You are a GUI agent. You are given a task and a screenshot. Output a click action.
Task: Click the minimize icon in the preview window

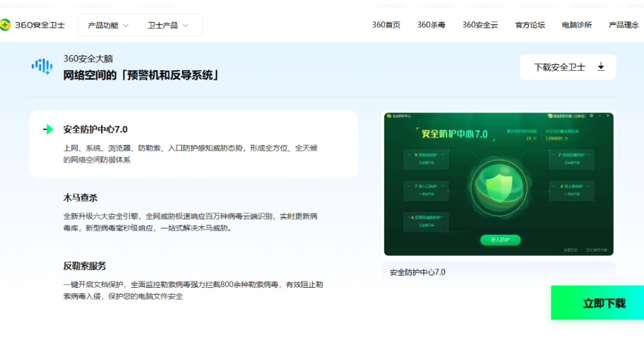pyautogui.click(x=599, y=116)
